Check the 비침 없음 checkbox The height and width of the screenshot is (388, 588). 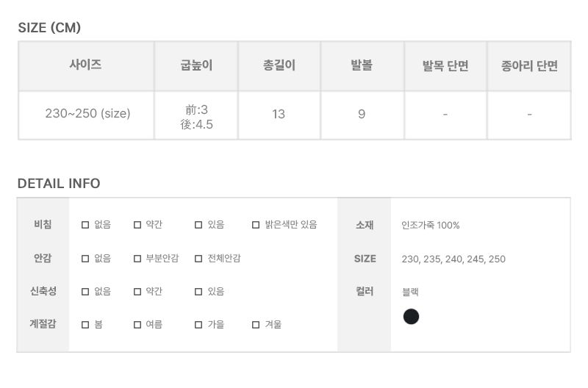(x=85, y=225)
